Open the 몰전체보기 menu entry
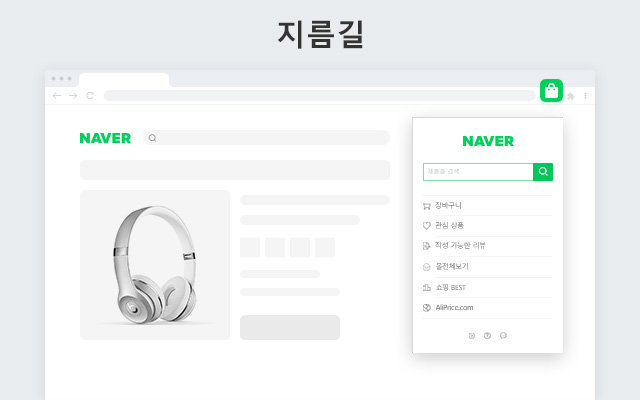Image resolution: width=640 pixels, height=400 pixels. [487, 267]
